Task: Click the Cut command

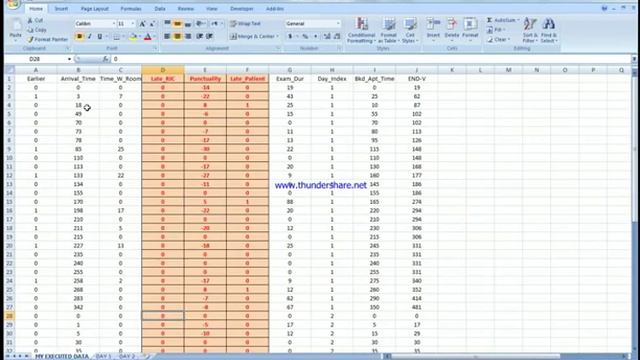Action: tap(36, 20)
